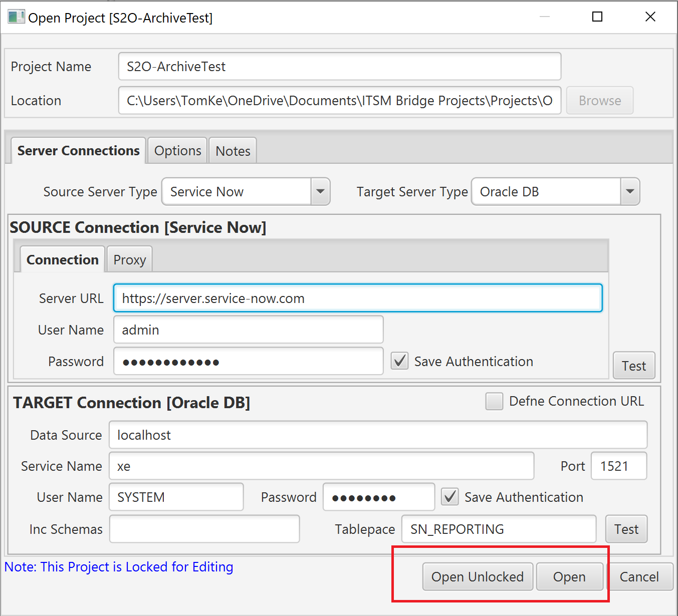Switch to the Server Connections tab

(78, 151)
